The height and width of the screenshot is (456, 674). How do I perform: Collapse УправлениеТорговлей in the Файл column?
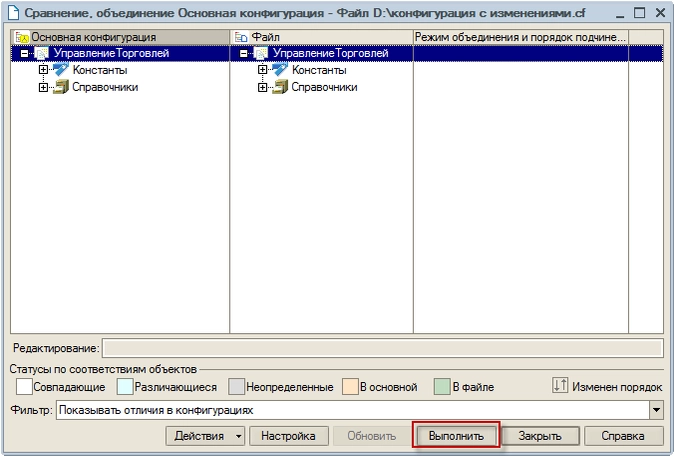click(244, 54)
